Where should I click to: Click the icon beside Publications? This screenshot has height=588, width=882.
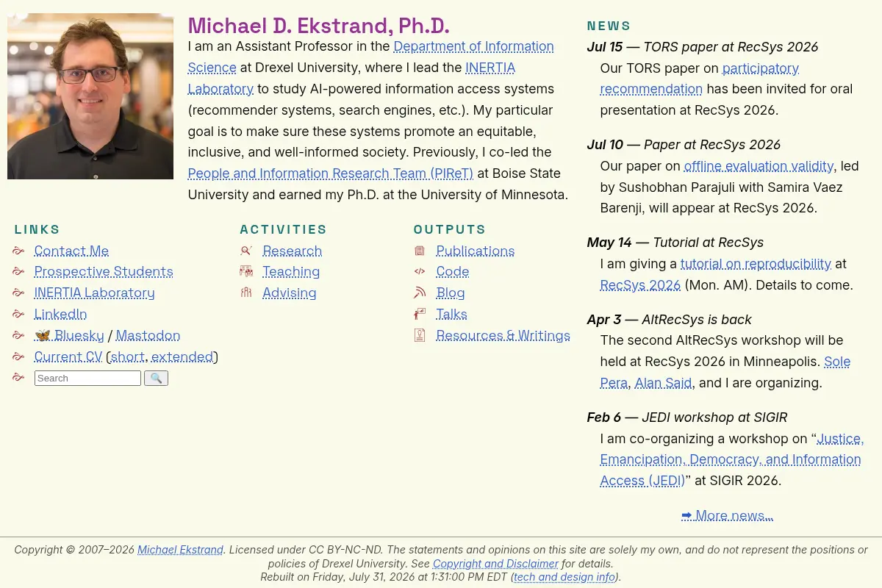point(420,251)
